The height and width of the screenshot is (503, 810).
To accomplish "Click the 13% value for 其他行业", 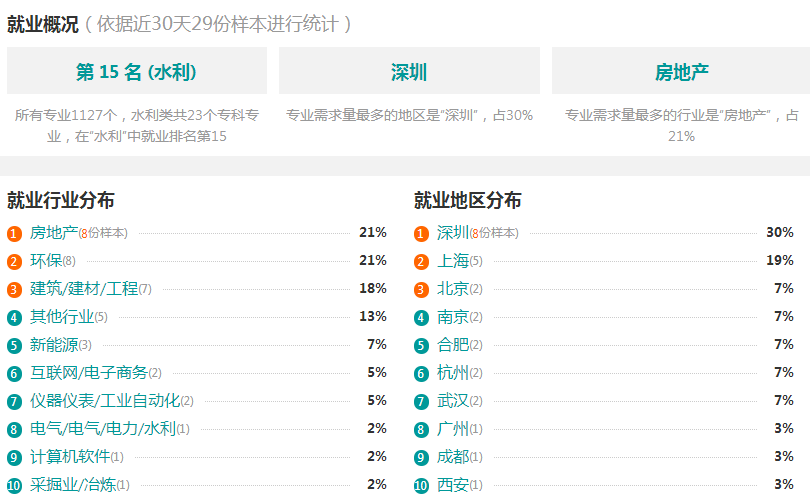I will pyautogui.click(x=373, y=316).
